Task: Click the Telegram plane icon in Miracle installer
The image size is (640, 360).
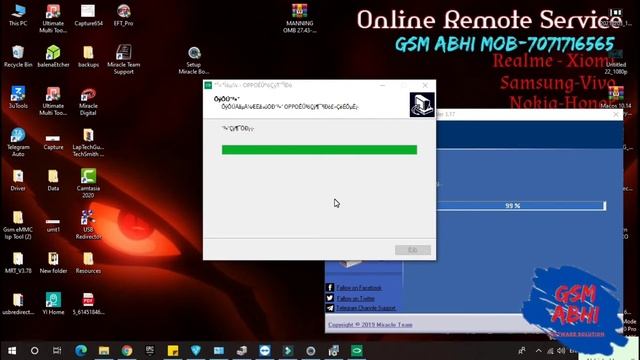Action: [x=330, y=308]
